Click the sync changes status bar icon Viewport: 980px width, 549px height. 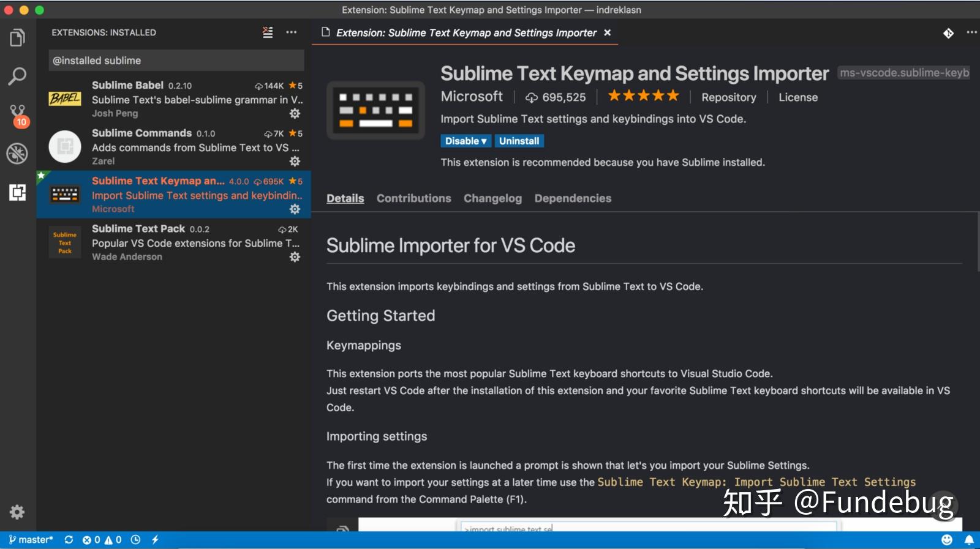point(69,540)
